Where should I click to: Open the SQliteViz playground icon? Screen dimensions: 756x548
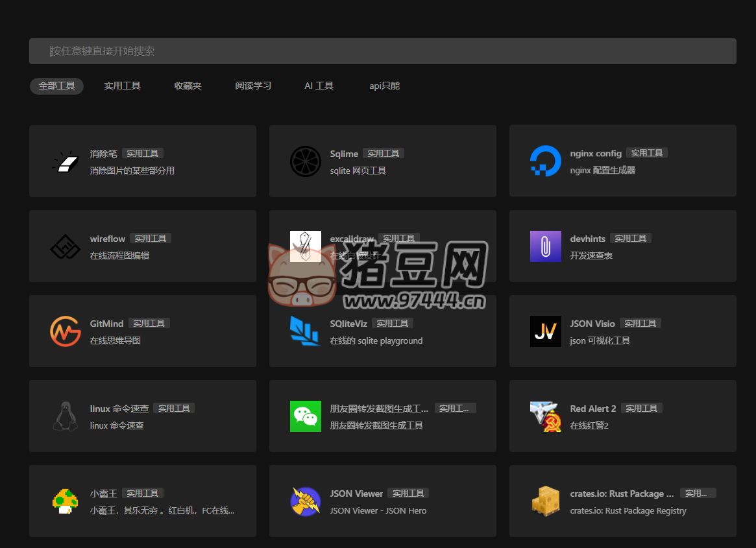[305, 331]
